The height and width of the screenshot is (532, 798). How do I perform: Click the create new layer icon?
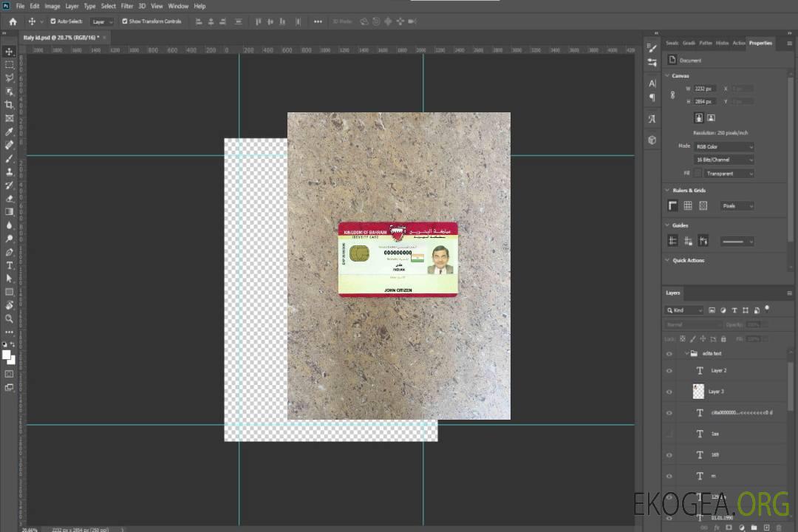tap(767, 528)
